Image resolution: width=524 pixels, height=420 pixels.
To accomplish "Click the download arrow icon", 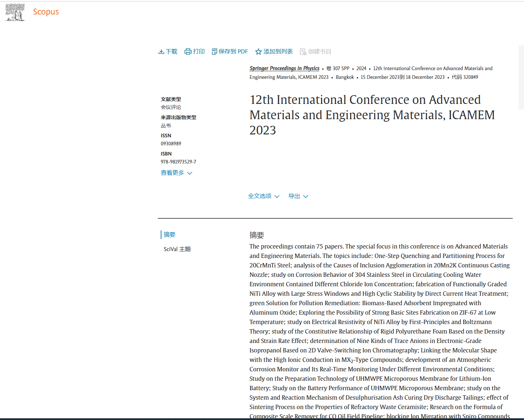I will click(x=161, y=52).
